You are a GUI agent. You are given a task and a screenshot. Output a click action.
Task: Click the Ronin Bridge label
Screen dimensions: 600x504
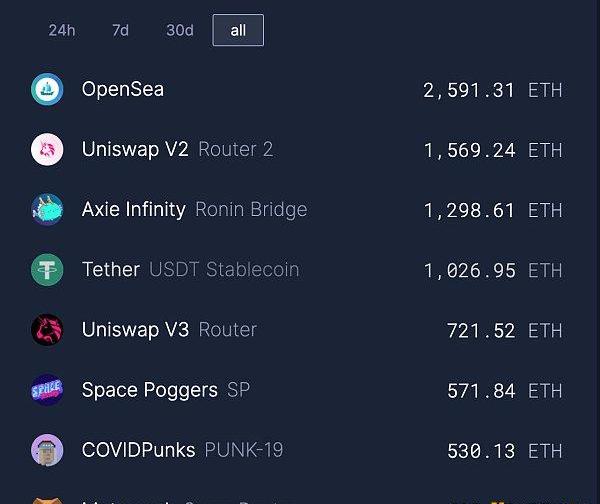[x=251, y=210]
